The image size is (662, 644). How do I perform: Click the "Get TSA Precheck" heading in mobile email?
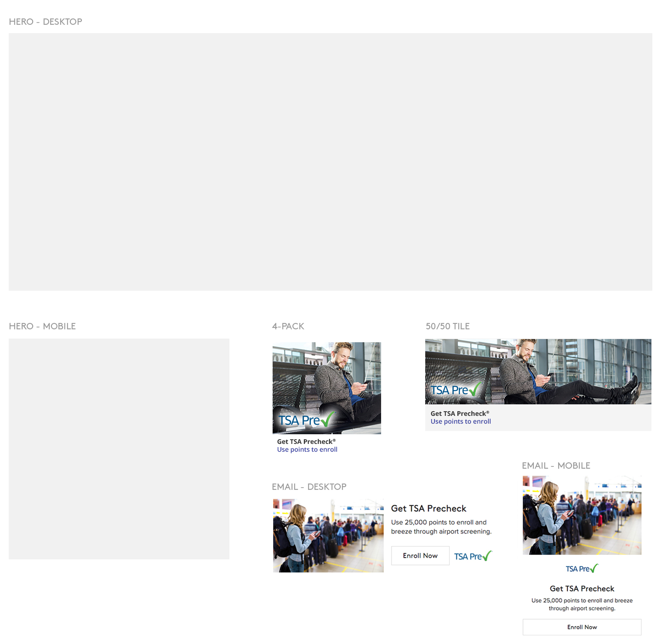tap(582, 588)
